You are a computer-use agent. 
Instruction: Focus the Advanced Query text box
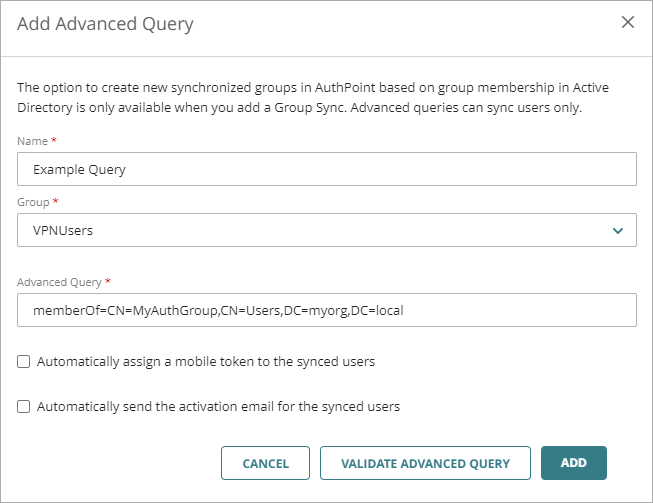point(327,310)
